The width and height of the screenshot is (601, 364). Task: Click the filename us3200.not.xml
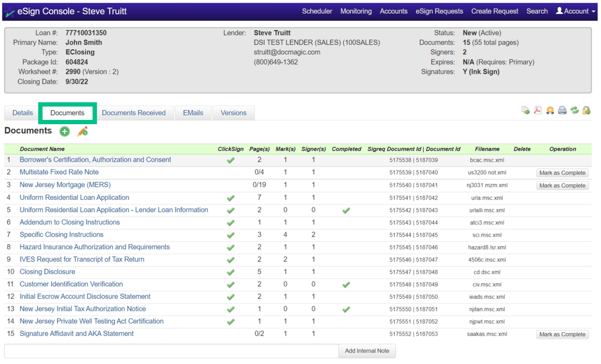point(487,173)
